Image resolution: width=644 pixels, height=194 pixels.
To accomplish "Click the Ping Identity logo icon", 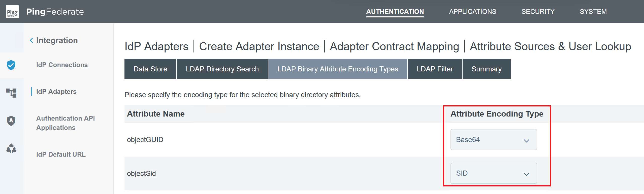I will pyautogui.click(x=12, y=12).
